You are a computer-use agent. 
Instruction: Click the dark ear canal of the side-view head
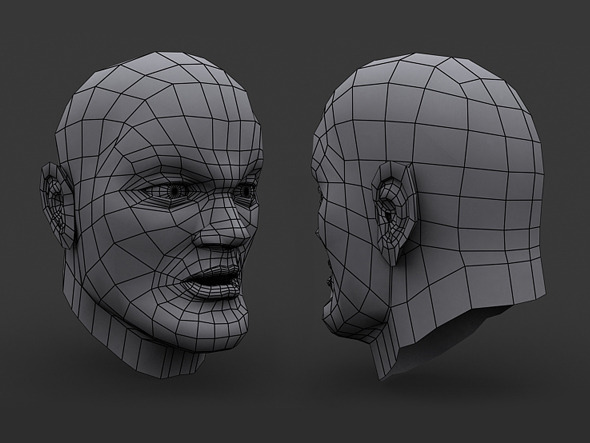[388, 215]
